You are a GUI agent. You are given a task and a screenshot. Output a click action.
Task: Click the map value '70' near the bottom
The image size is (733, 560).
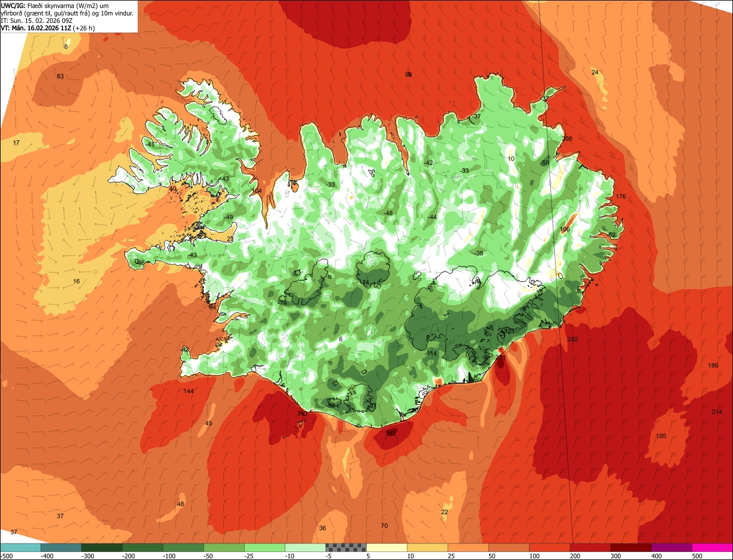[x=384, y=526]
